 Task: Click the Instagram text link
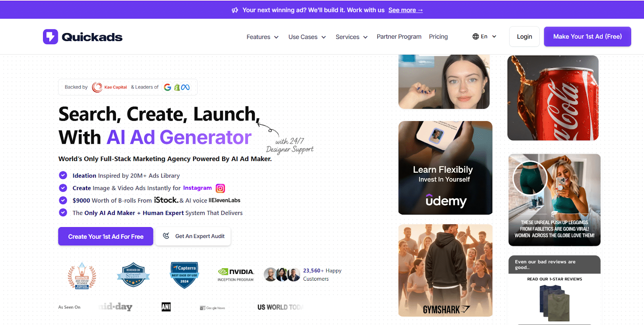(x=197, y=188)
